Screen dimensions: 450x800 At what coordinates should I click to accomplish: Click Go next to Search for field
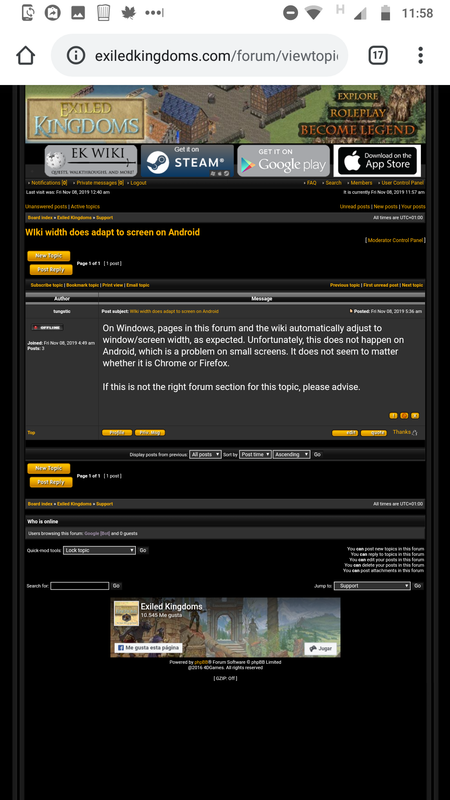116,586
